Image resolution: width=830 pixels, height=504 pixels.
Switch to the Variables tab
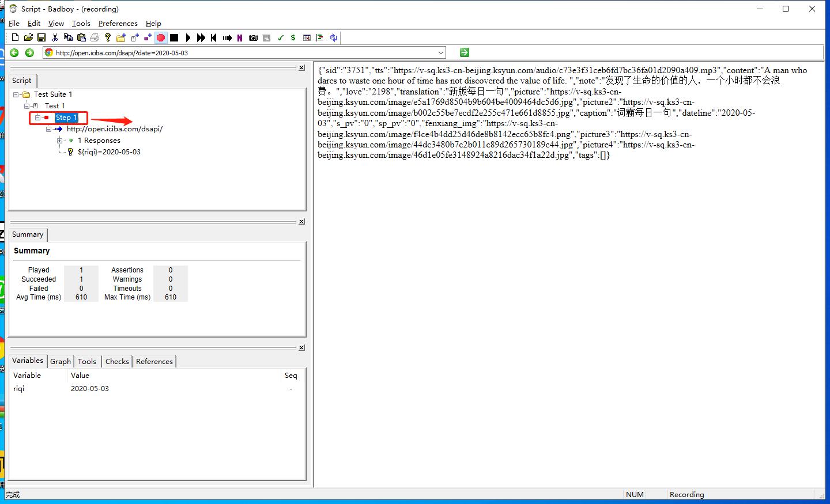tap(28, 361)
